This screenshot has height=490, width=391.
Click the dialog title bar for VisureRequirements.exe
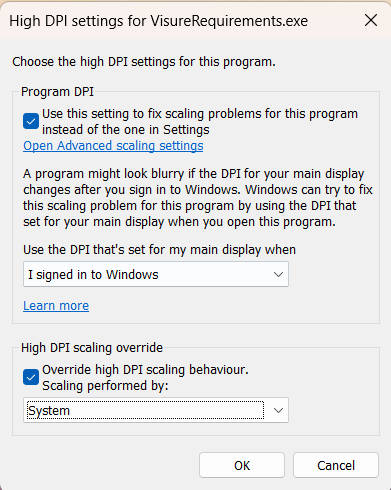[x=159, y=21]
